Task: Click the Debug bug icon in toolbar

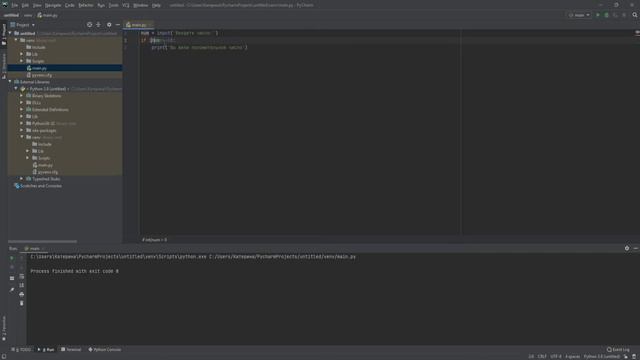Action: tap(606, 15)
